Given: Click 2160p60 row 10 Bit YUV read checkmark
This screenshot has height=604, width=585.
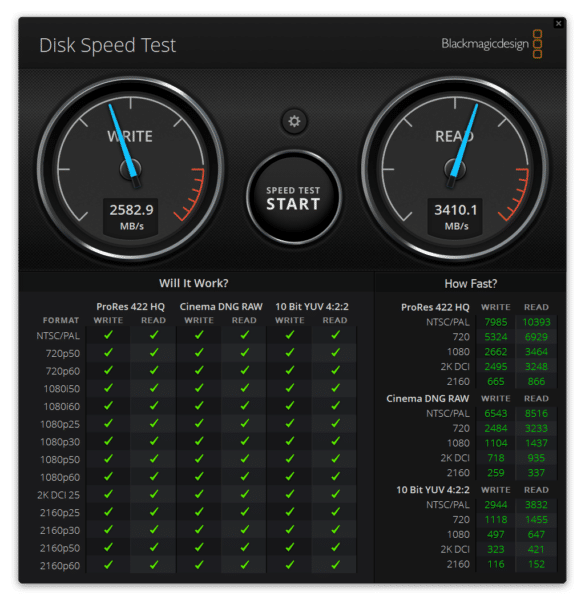Looking at the screenshot, I should [x=335, y=565].
